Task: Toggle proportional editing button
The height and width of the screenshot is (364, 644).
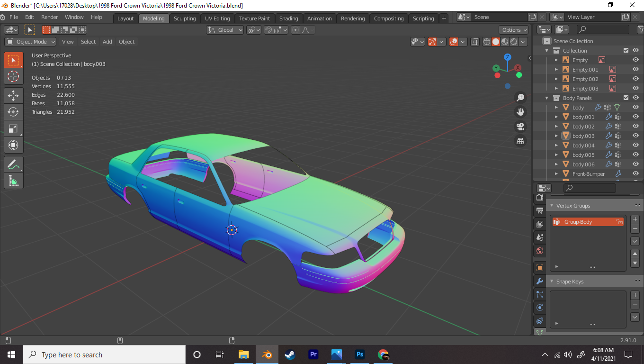Action: click(x=295, y=30)
